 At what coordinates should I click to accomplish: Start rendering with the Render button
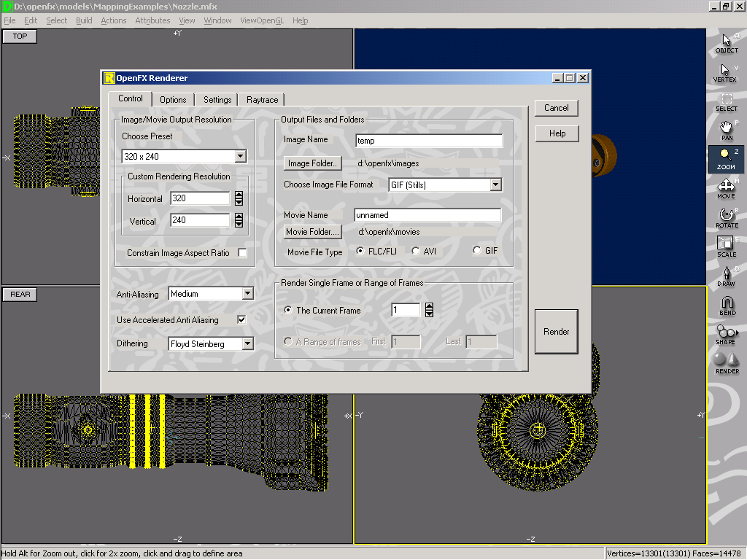(557, 332)
